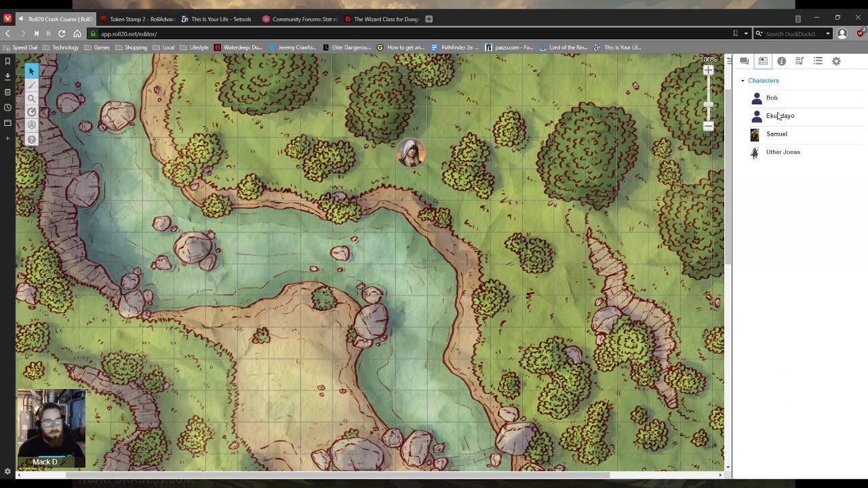
Task: Select the hooded character token on the map
Action: [x=411, y=153]
